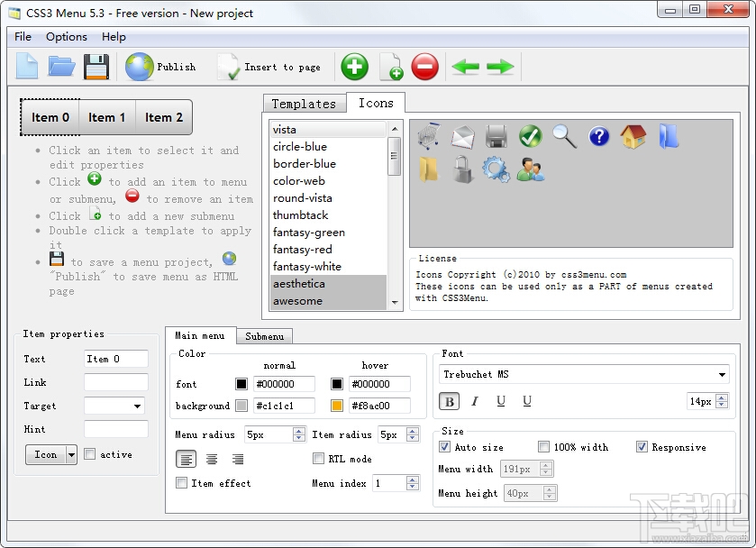Pick the shopping cart icon
This screenshot has height=548, width=756.
point(429,135)
